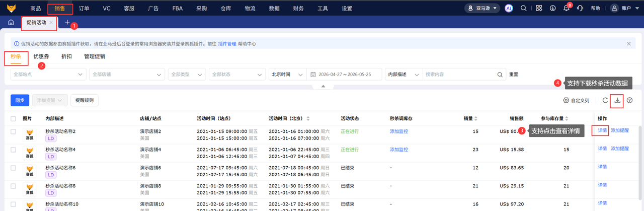Click 添加提醒 link for 秒杀活动名称4

[620, 149]
